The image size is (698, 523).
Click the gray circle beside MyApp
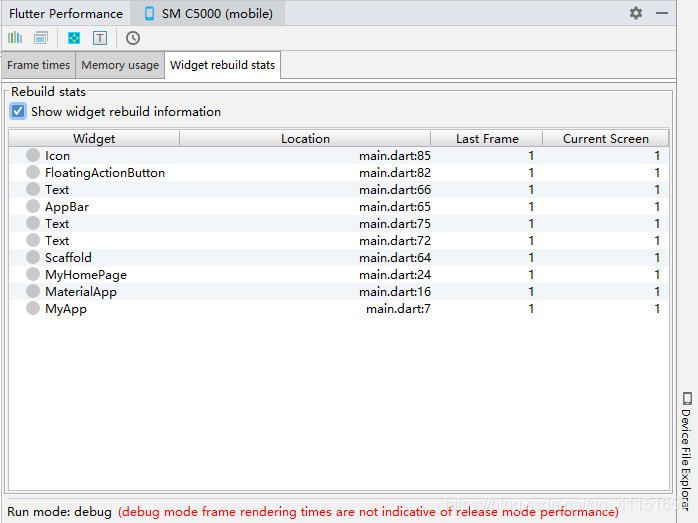pyautogui.click(x=33, y=308)
